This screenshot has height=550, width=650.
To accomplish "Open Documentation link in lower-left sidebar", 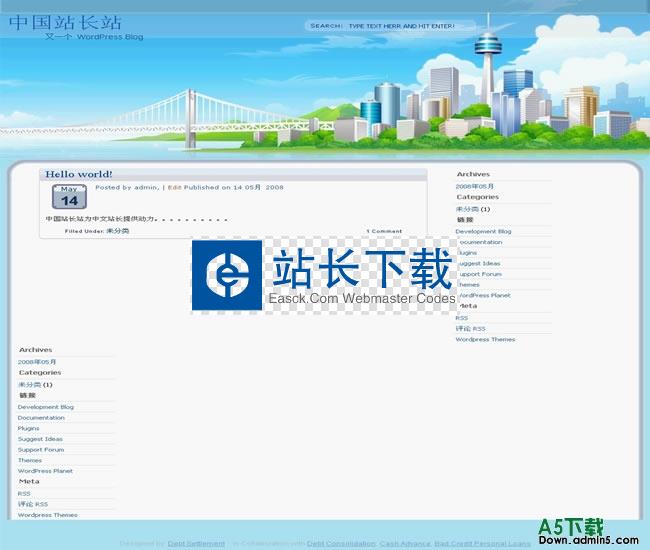I will [x=41, y=418].
